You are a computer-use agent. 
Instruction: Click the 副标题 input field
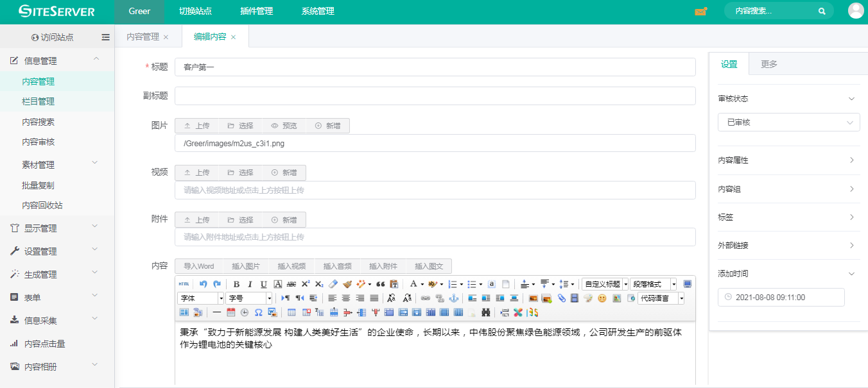click(x=435, y=96)
